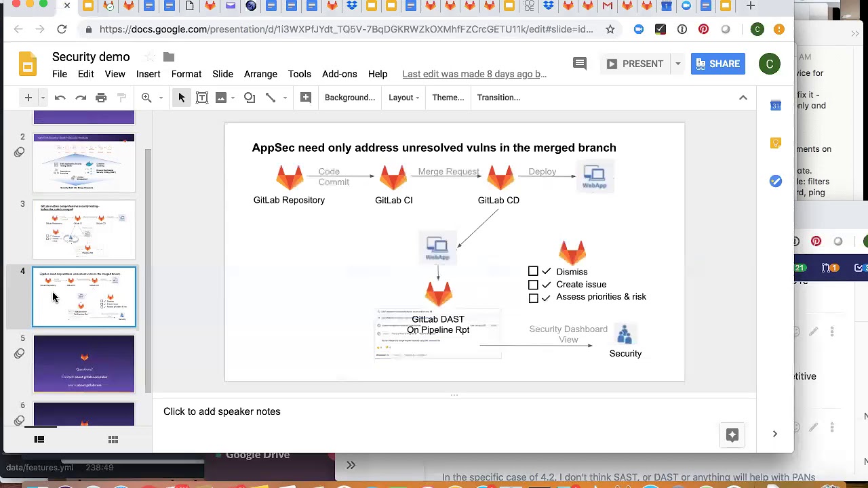Click the Add comment toolbar icon
Screen dimensions: 868x488
(x=306, y=98)
